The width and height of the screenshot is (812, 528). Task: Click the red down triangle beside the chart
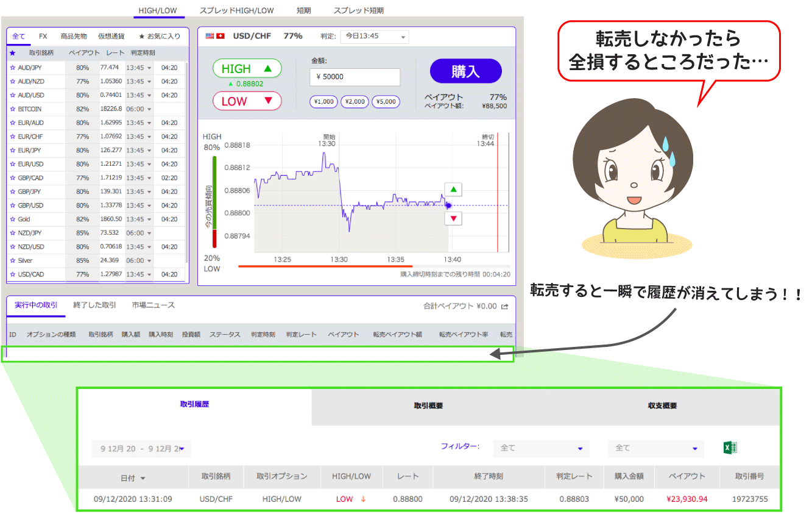(453, 218)
